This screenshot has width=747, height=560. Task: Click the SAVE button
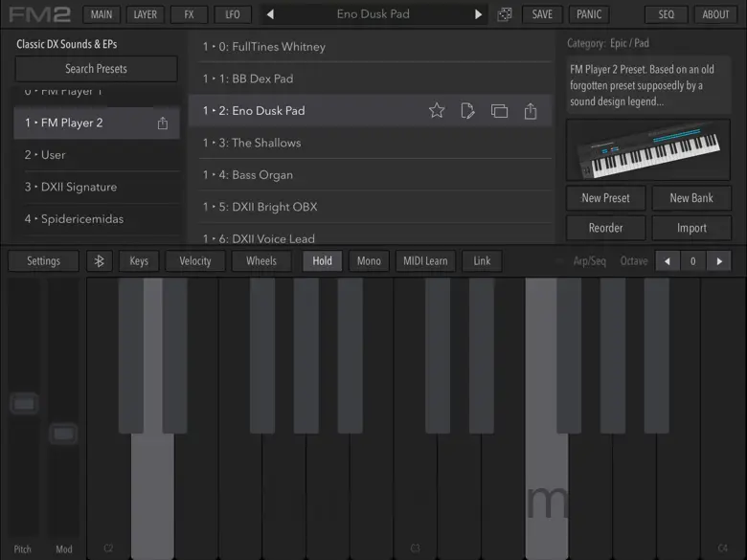[542, 14]
